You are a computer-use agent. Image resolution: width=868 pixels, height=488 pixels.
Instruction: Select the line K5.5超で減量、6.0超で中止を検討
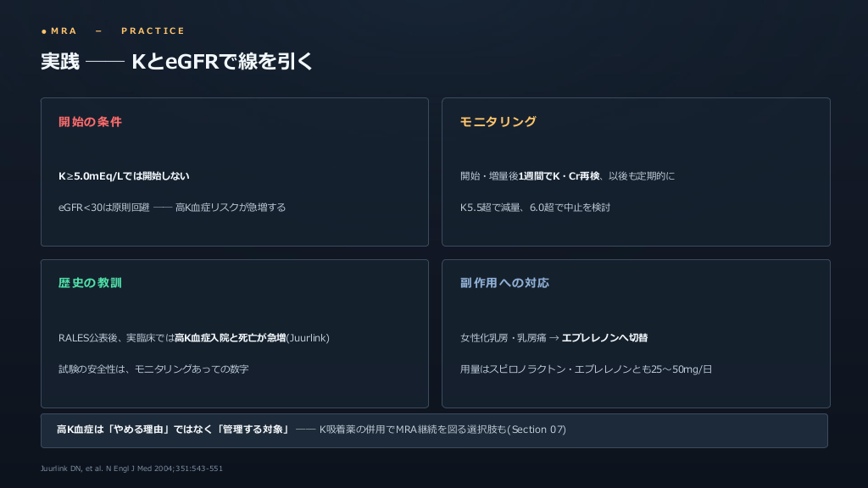coord(536,208)
